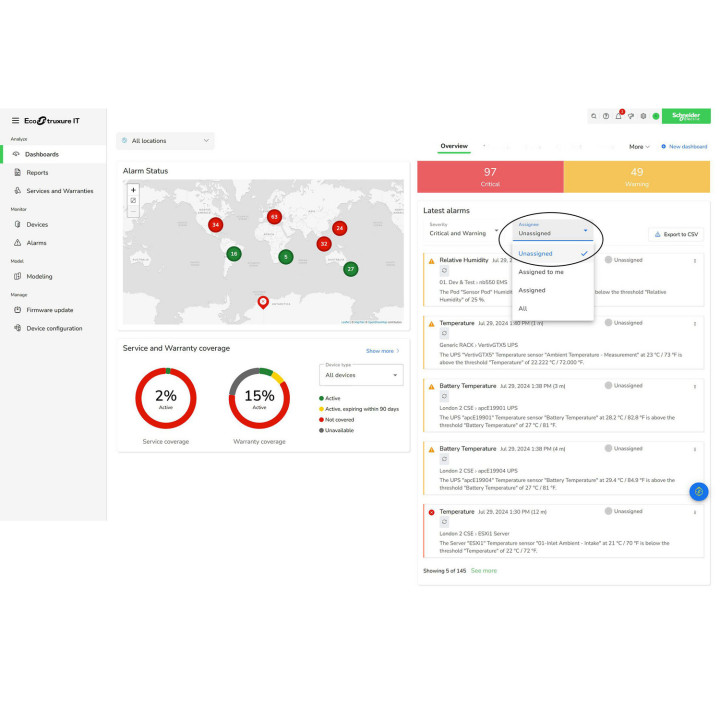Screen dimensions: 720x720
Task: Click the Export to CSV button
Action: coord(676,234)
